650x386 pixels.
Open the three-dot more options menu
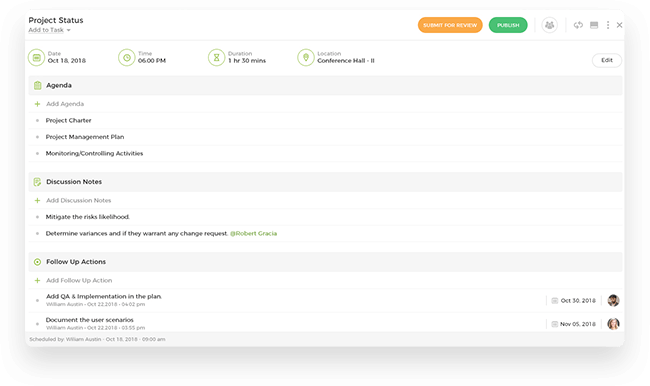(x=608, y=25)
